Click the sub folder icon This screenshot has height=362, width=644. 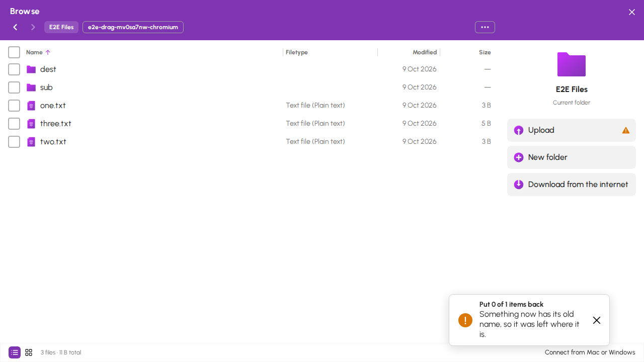[31, 87]
